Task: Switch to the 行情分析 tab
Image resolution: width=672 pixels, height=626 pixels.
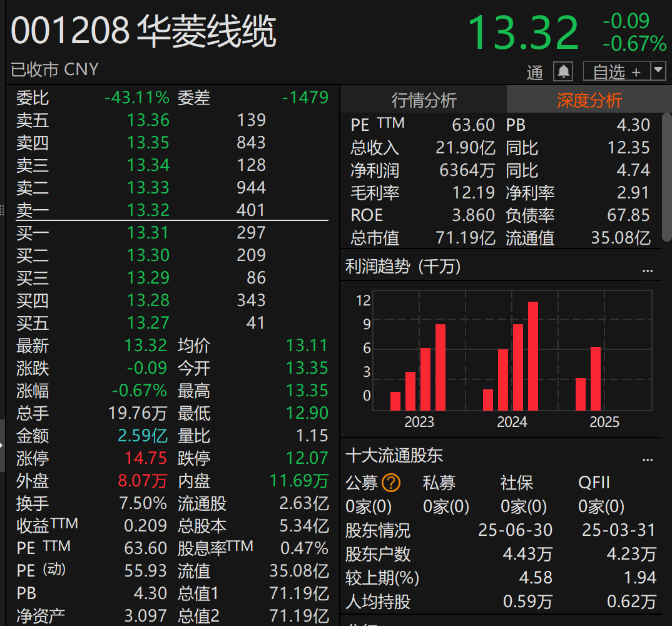Action: (423, 100)
